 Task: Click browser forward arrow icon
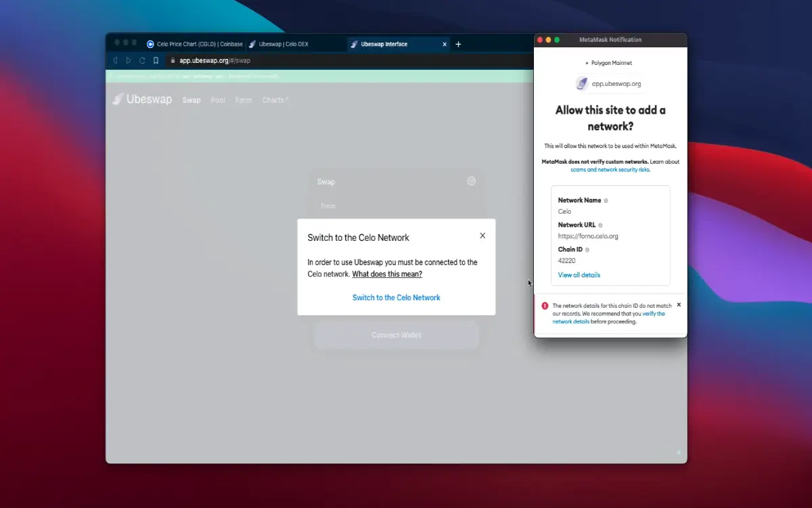[x=129, y=60]
